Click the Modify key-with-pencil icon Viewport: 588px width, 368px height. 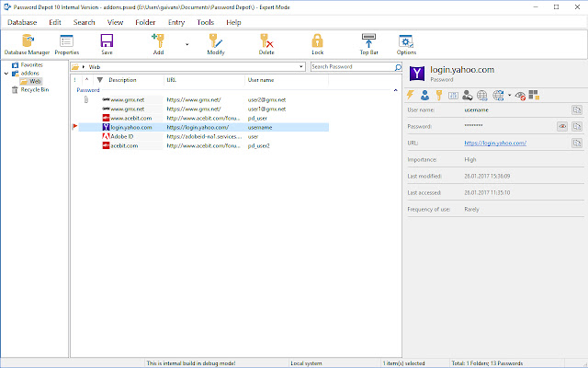(216, 40)
